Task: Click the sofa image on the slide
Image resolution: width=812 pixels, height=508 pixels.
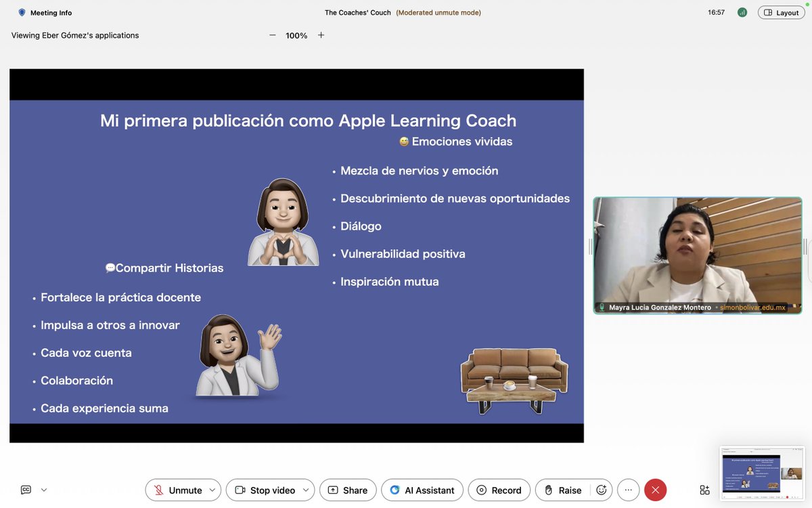Action: [x=514, y=380]
